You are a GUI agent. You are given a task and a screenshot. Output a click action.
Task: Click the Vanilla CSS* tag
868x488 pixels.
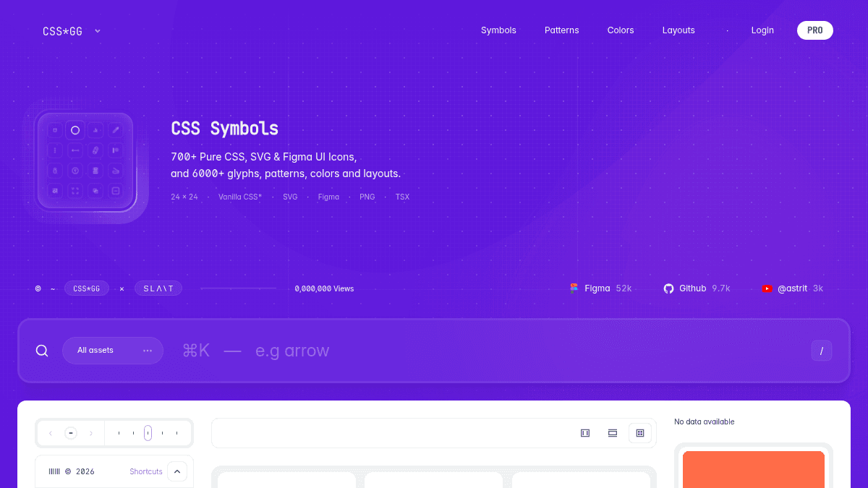[x=240, y=197]
